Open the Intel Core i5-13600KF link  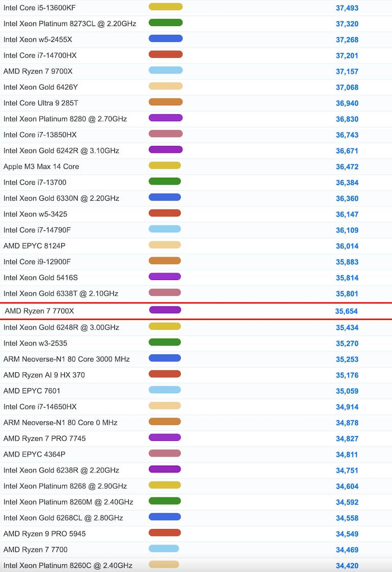(x=39, y=8)
